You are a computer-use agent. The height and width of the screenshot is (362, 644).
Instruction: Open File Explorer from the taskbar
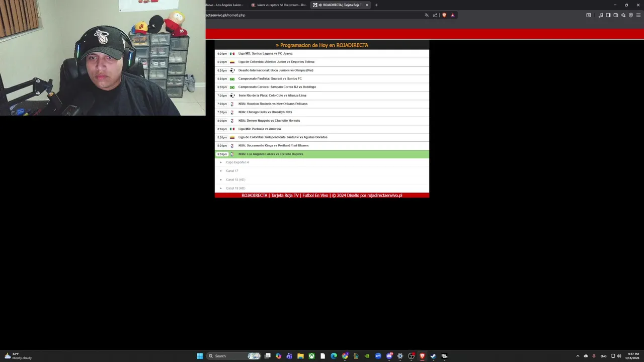coord(300,356)
